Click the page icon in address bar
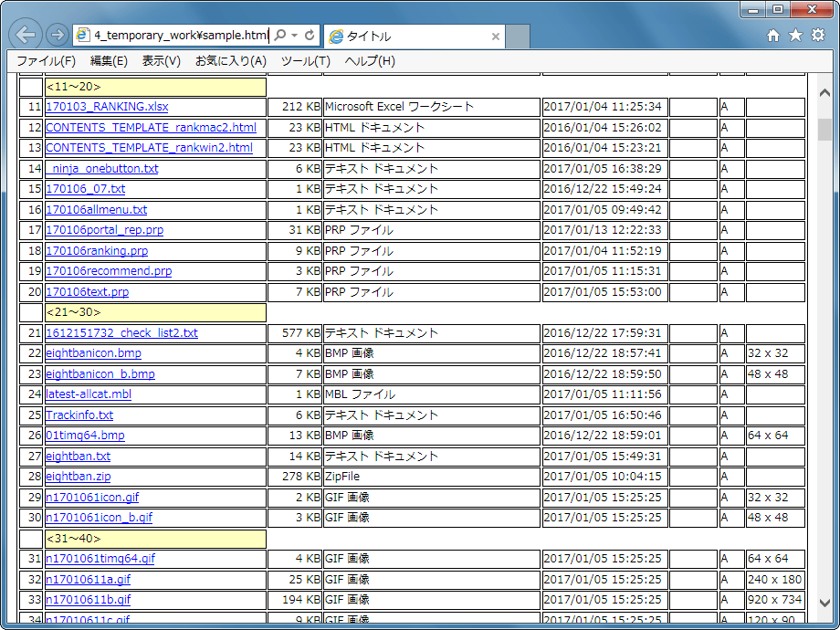 pos(82,36)
